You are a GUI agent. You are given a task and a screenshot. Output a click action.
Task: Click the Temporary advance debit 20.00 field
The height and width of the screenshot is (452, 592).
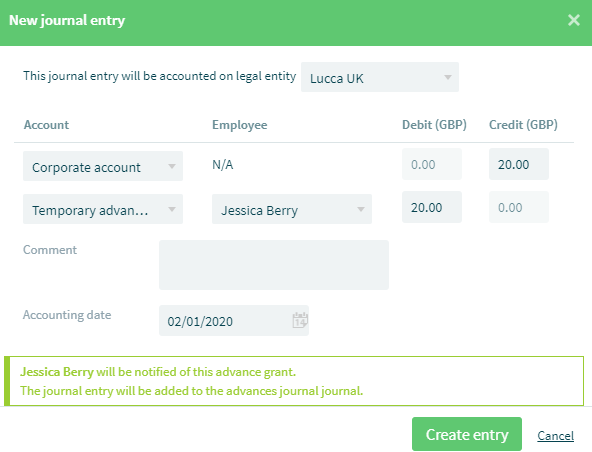(x=432, y=207)
